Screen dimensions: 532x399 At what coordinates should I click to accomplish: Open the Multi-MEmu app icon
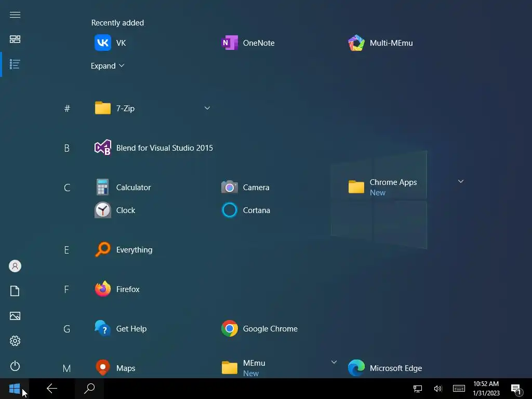pyautogui.click(x=356, y=43)
